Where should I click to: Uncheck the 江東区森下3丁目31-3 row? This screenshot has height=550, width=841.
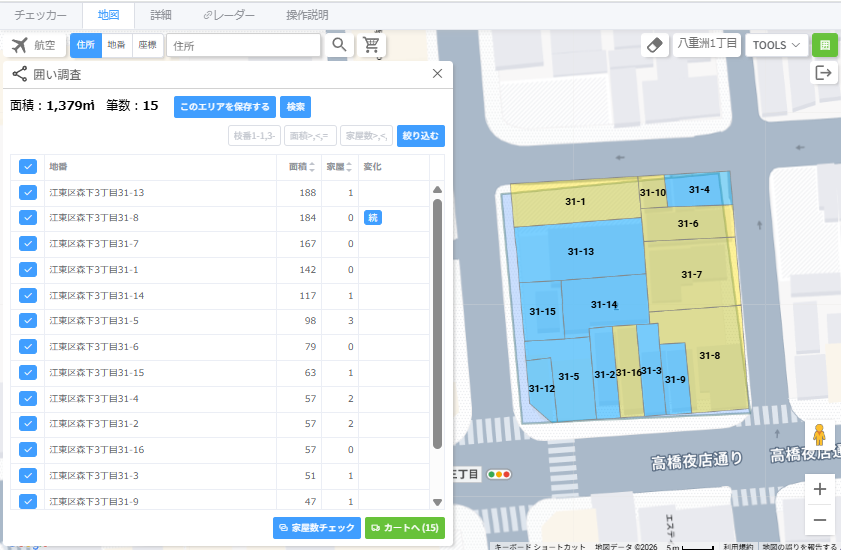tap(28, 475)
